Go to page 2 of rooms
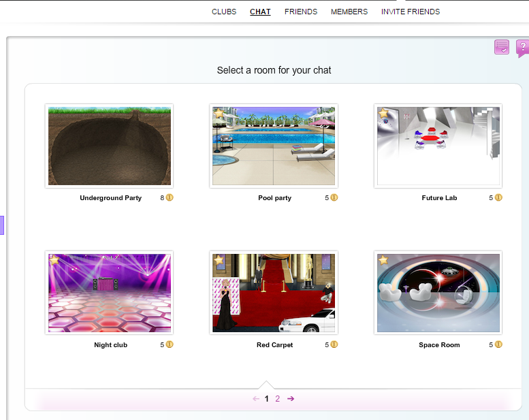The height and width of the screenshot is (420, 529). [277, 399]
